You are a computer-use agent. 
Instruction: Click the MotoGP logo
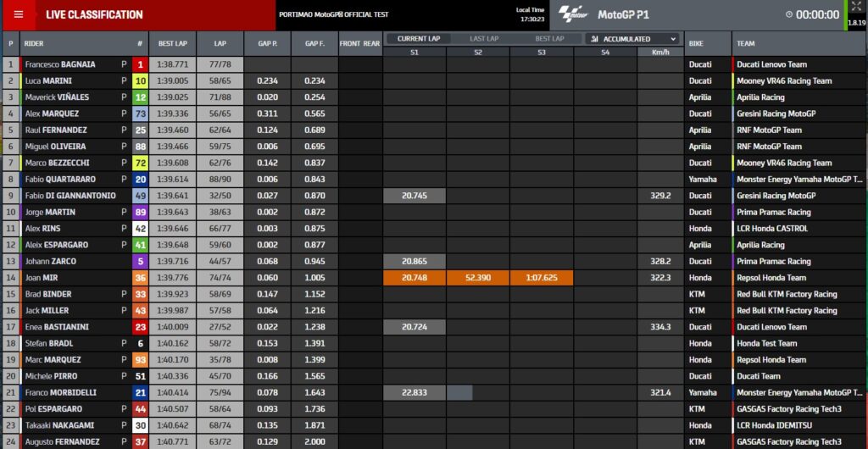574,15
